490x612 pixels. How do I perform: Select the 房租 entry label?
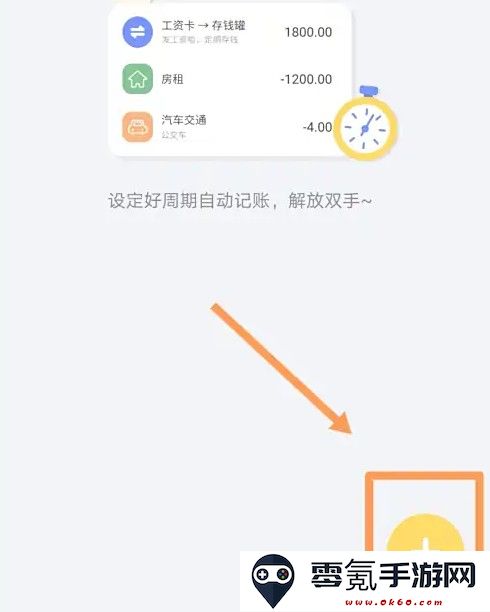click(172, 79)
